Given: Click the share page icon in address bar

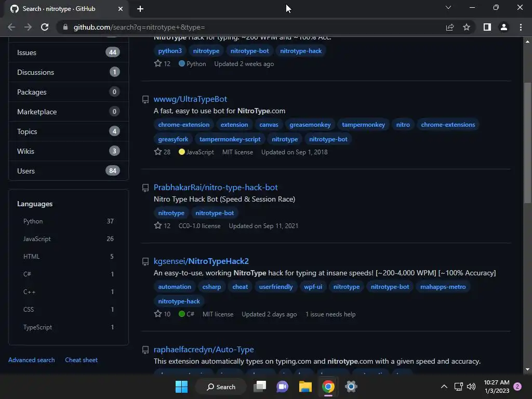Looking at the screenshot, I should pyautogui.click(x=450, y=27).
